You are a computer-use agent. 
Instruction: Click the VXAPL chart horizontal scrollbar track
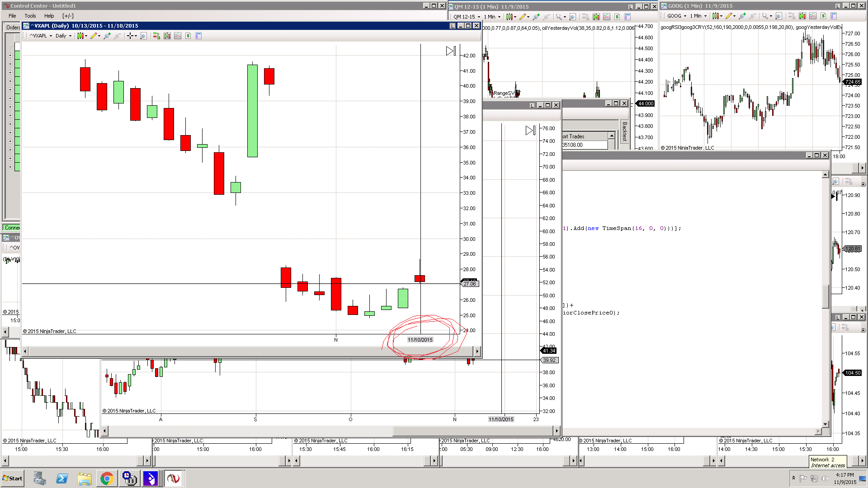tap(226, 351)
